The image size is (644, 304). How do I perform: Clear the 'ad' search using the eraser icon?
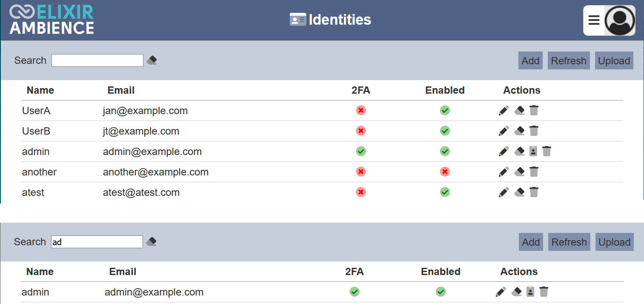[151, 242]
